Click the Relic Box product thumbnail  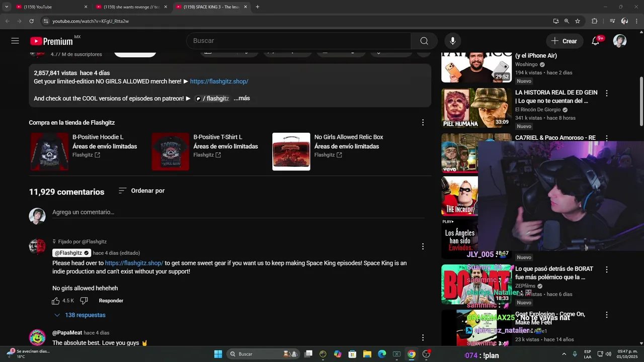click(291, 152)
